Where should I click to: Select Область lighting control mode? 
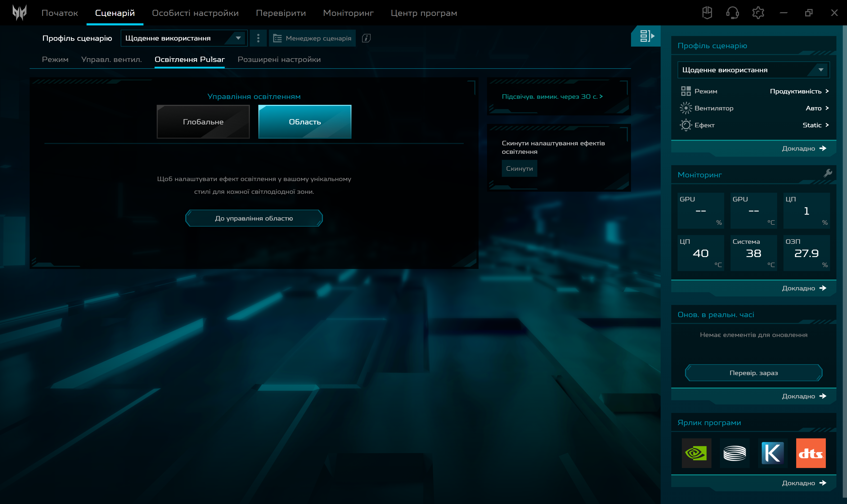click(305, 121)
